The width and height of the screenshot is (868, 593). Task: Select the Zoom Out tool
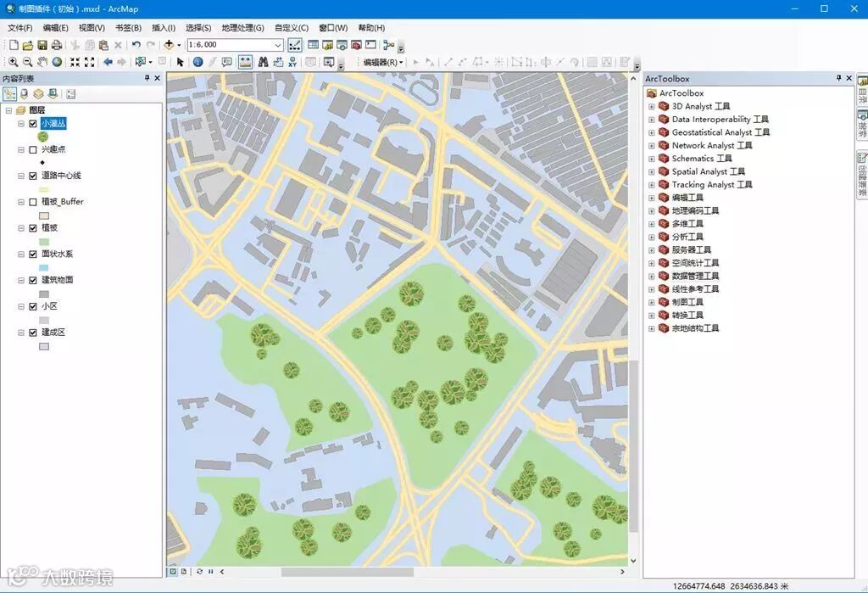pyautogui.click(x=28, y=62)
